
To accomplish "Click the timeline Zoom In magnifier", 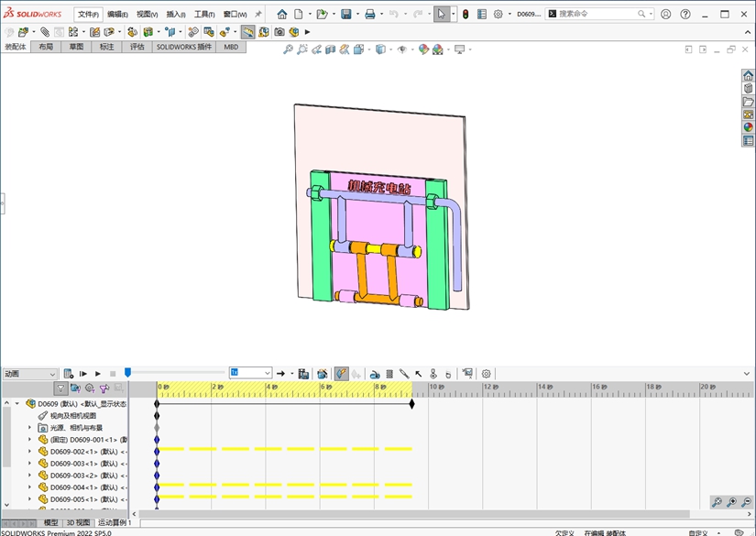I will 732,502.
